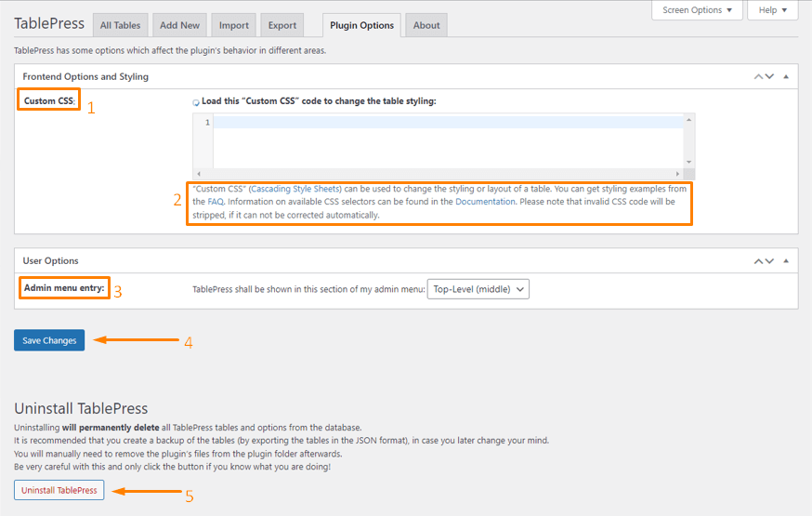The width and height of the screenshot is (812, 516).
Task: Switch to the All Tables tab
Action: 120,25
